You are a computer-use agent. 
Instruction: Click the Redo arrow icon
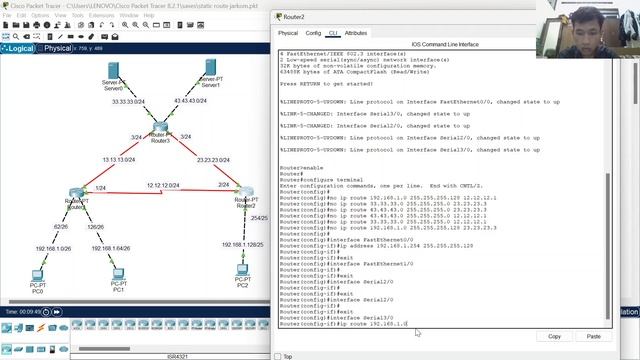112,25
